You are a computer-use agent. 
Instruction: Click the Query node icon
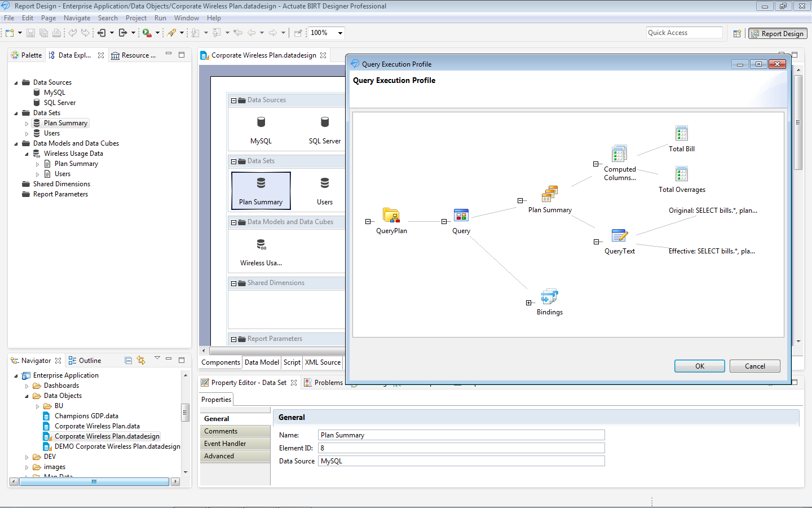tap(461, 215)
